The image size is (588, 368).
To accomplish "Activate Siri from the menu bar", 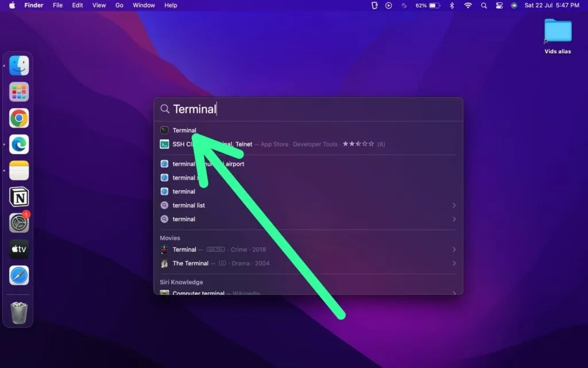I will 514,5.
